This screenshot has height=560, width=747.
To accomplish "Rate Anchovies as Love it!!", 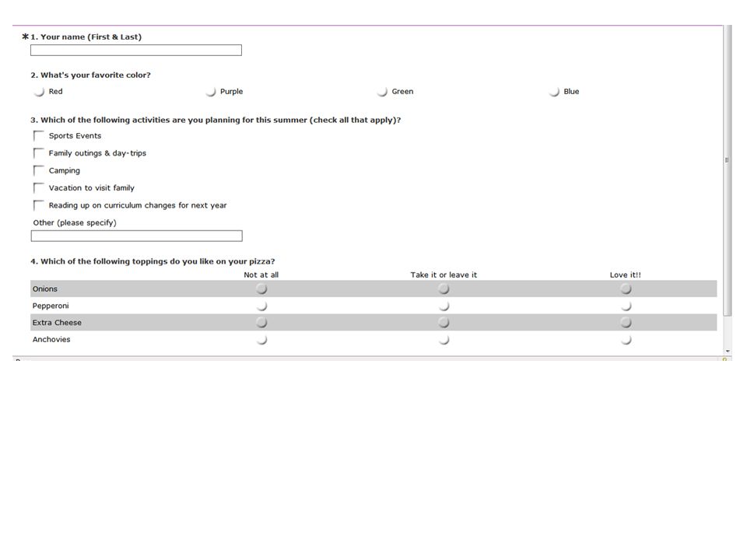I will tap(626, 340).
